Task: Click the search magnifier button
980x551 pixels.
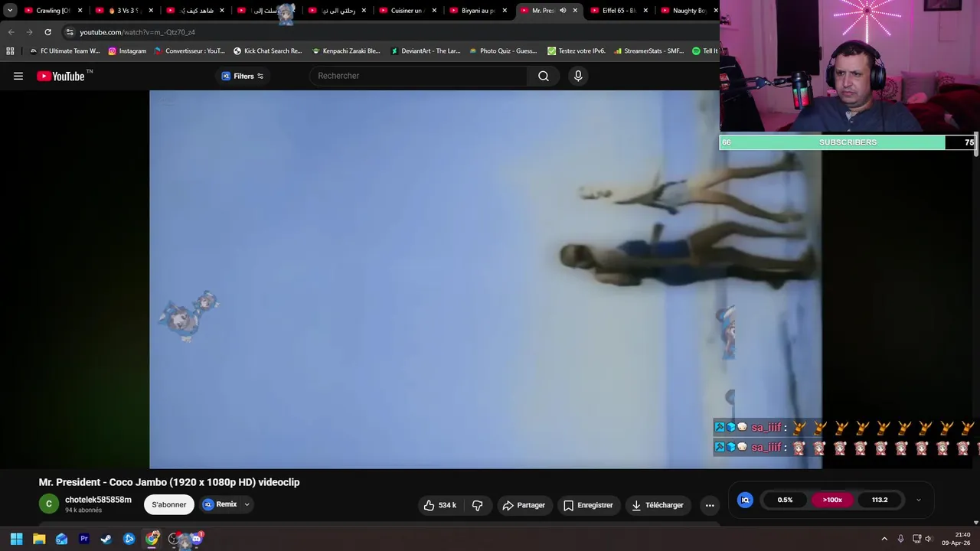Action: click(x=543, y=76)
